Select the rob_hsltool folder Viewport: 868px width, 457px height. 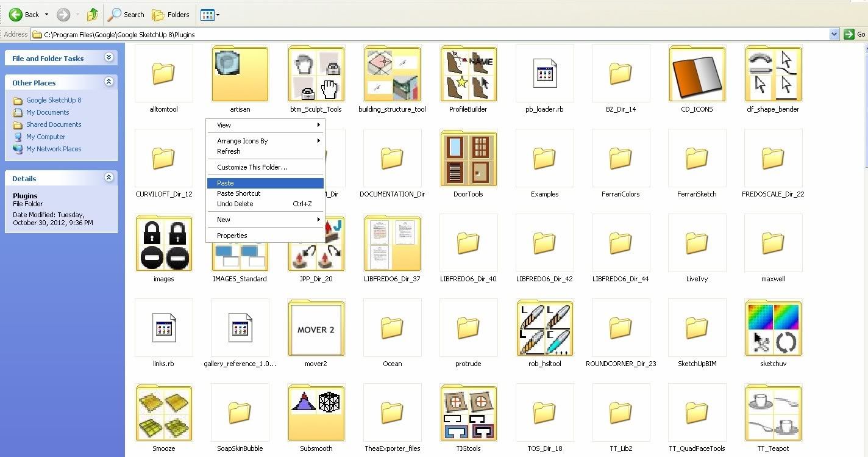[x=545, y=333]
